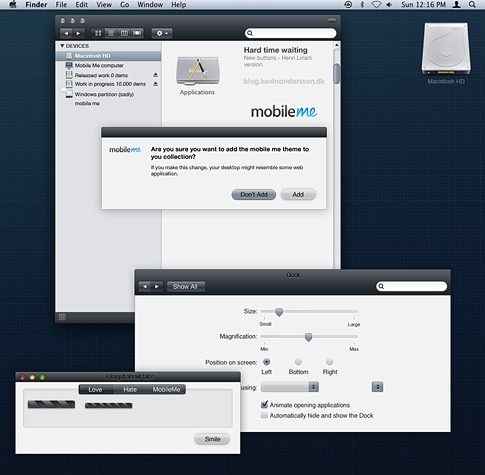This screenshot has width=485, height=475.
Task: Switch Finder to Cover Flow view
Action: pyautogui.click(x=137, y=33)
